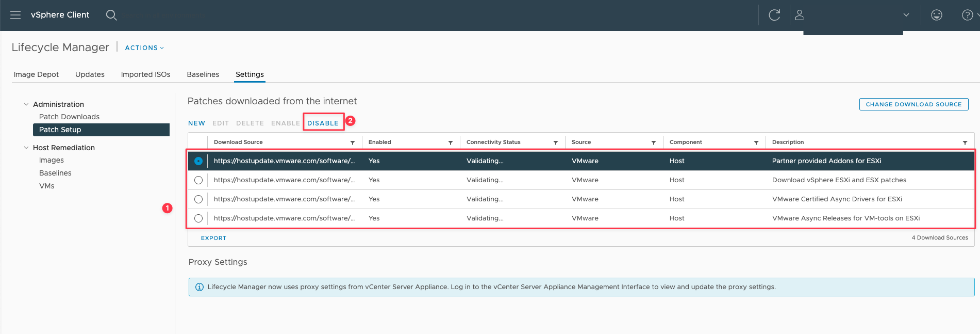Open Baselines under Host Remediation
Screen dimensions: 980x334
pos(55,173)
